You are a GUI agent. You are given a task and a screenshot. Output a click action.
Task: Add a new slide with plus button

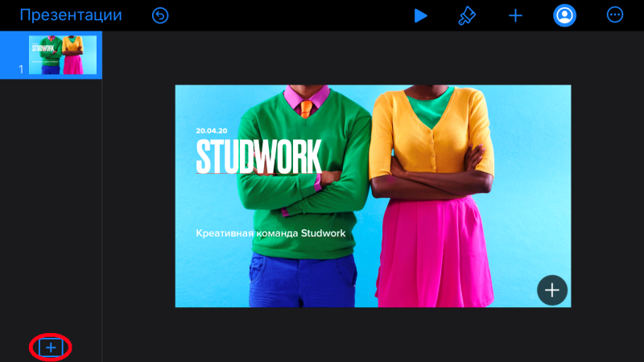[51, 348]
